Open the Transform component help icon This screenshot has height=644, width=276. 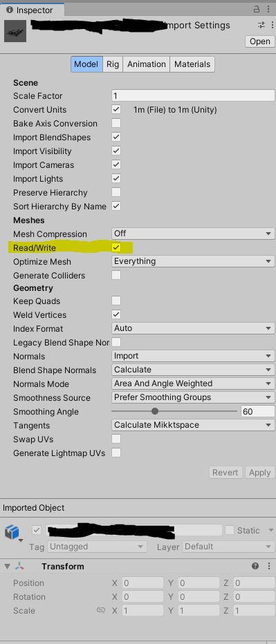tap(255, 566)
